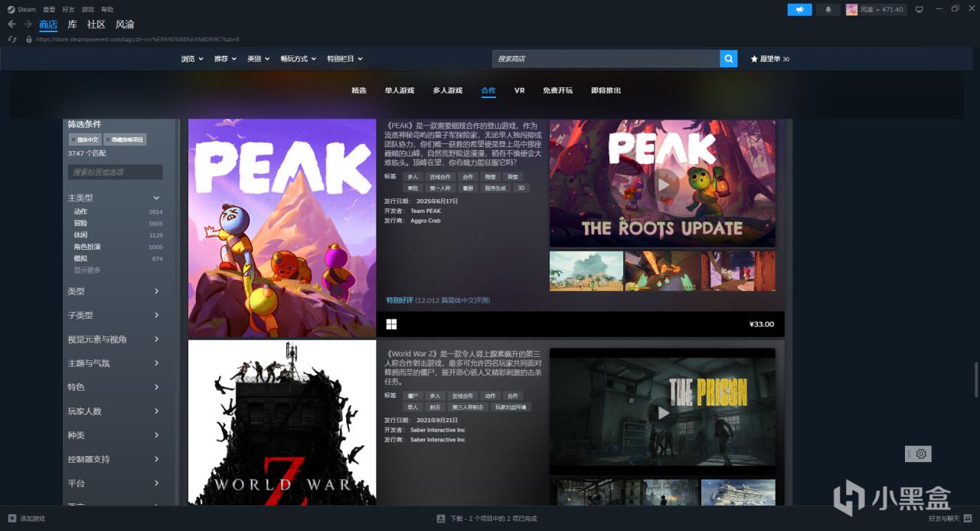Screen dimensions: 980x531
Task: Click the add game plus icon
Action: [11, 519]
